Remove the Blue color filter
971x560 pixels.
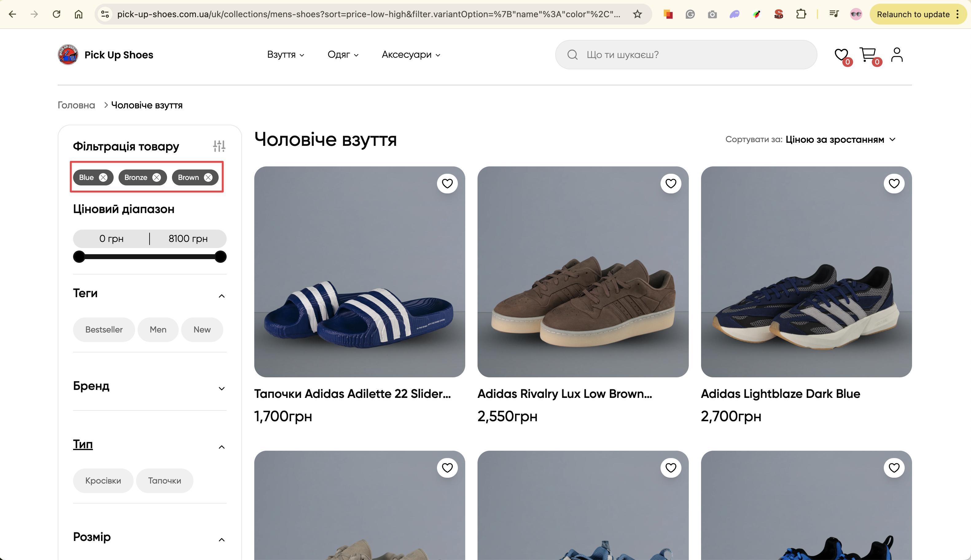pyautogui.click(x=103, y=177)
